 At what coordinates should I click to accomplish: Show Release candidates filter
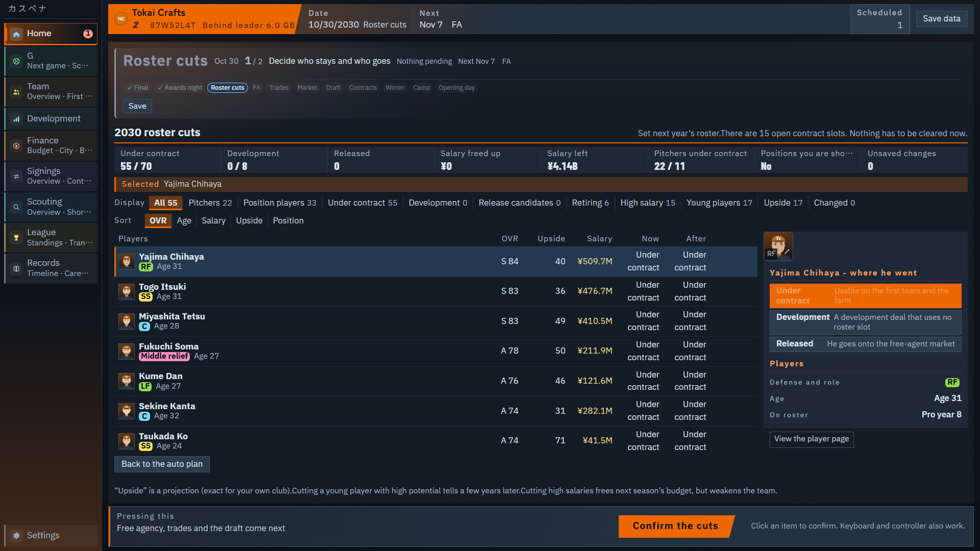(x=520, y=203)
